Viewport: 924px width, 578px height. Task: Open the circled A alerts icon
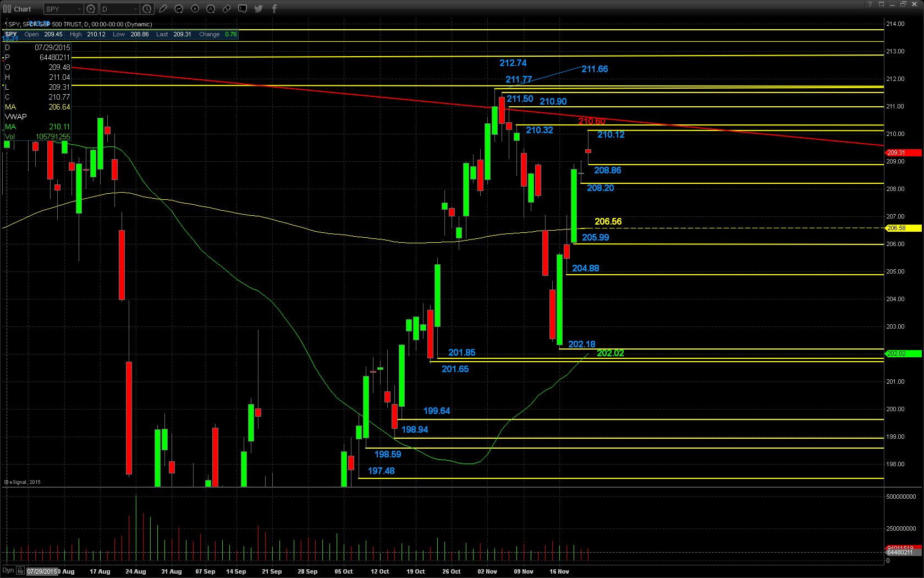point(211,9)
